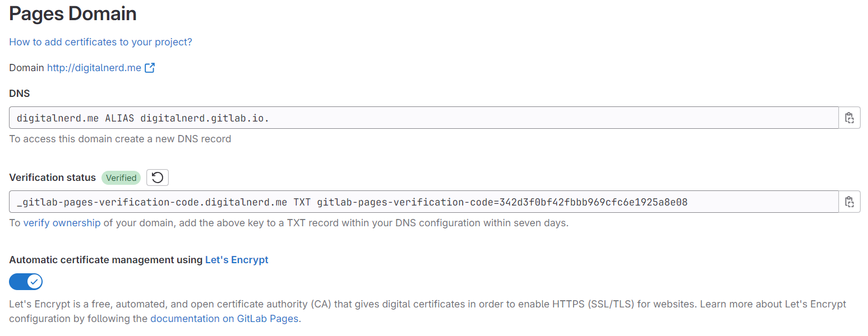Click the Automatic certificate management label
Screen dimensions: 868x336
[106, 260]
